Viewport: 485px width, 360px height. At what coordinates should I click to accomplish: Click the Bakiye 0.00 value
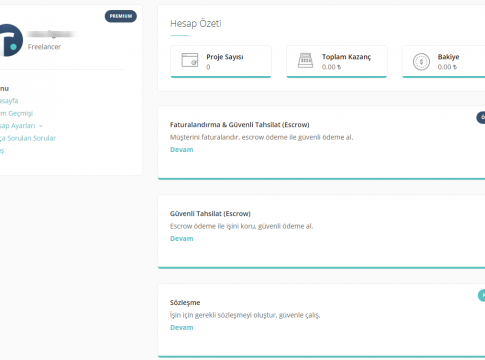[447, 67]
